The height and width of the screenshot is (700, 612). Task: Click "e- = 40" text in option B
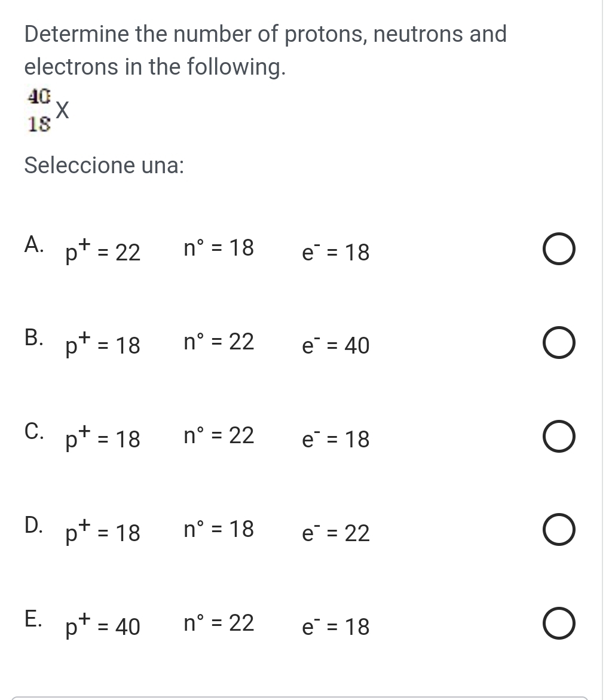[x=335, y=345]
